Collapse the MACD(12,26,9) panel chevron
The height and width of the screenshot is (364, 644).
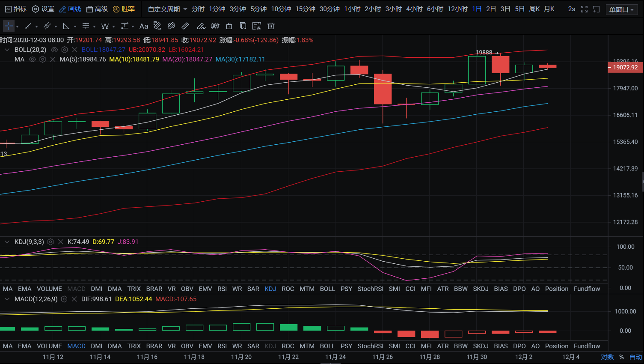click(7, 299)
